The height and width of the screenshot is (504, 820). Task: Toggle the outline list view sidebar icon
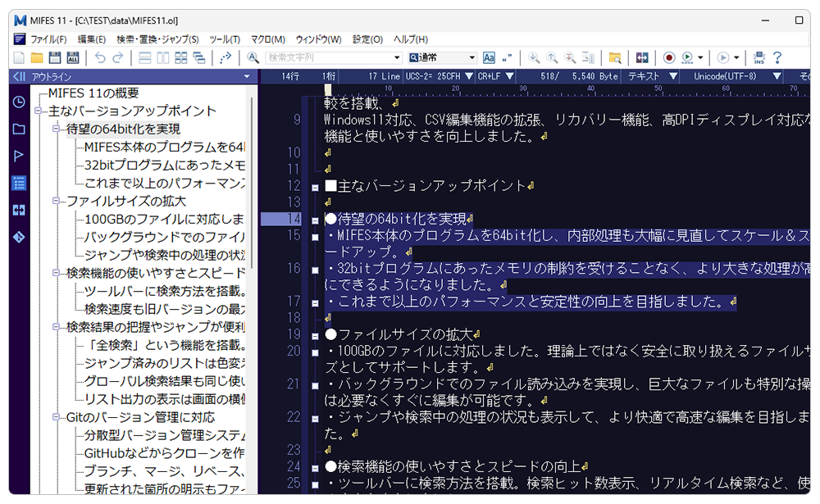click(19, 183)
